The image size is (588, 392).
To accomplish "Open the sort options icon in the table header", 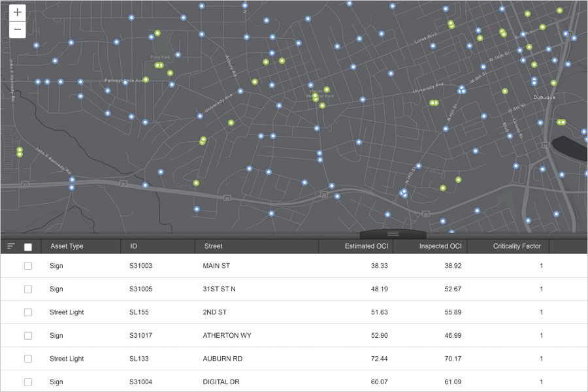I will (9, 246).
